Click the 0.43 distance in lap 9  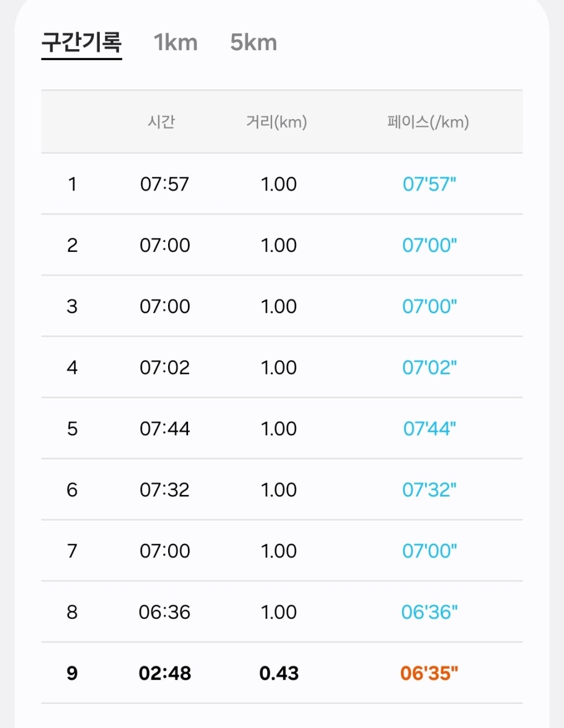tap(279, 673)
